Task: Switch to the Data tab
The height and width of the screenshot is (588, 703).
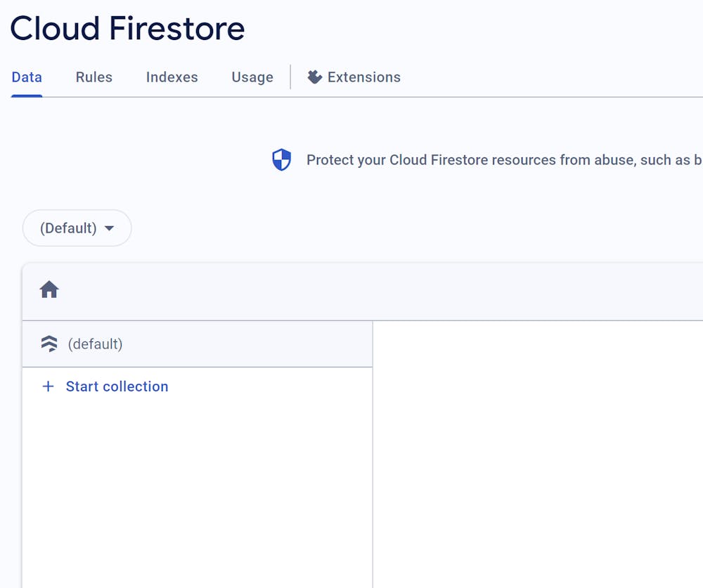Action: coord(27,77)
